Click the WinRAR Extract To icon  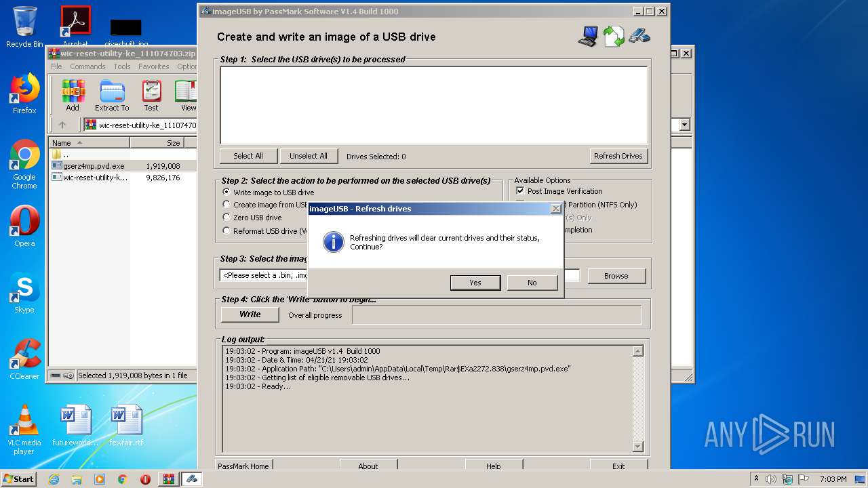pyautogui.click(x=112, y=96)
